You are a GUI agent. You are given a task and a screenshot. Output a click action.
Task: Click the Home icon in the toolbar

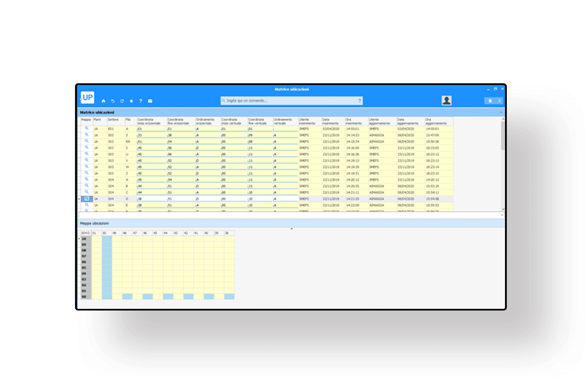103,101
